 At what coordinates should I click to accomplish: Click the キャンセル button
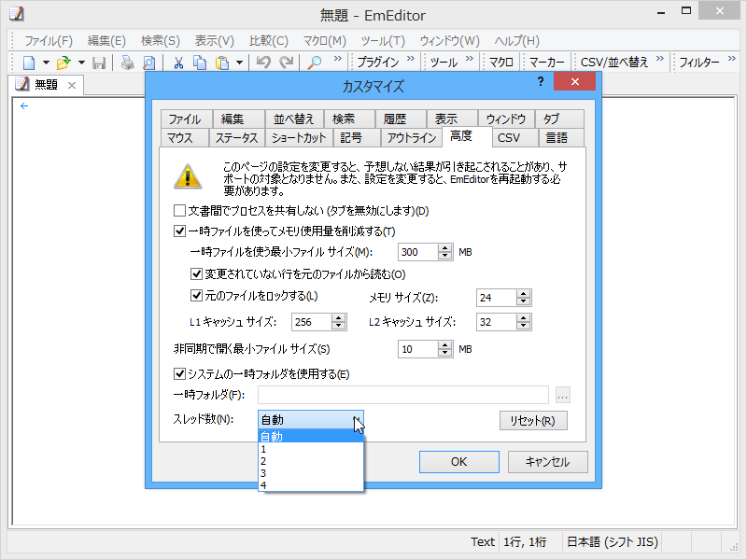(x=547, y=462)
